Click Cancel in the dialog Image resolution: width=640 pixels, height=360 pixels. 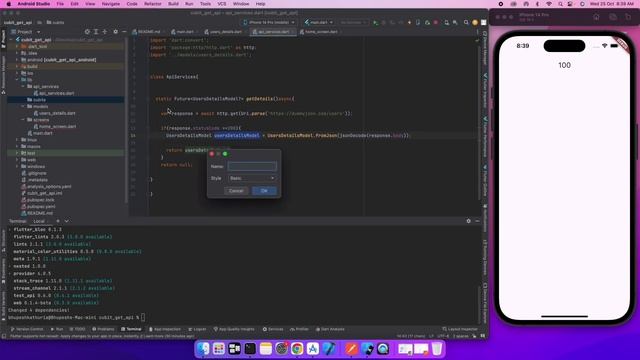pyautogui.click(x=236, y=191)
